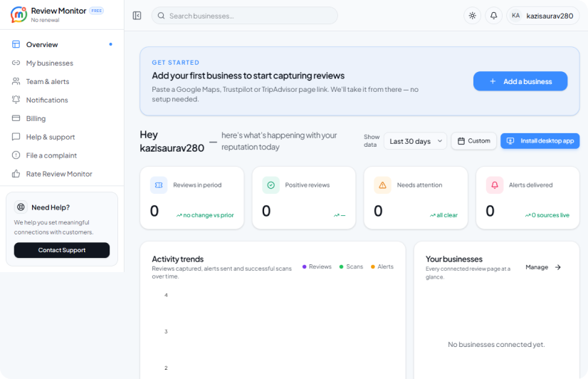The height and width of the screenshot is (379, 588).
Task: Click the search magnifier icon
Action: click(x=162, y=16)
